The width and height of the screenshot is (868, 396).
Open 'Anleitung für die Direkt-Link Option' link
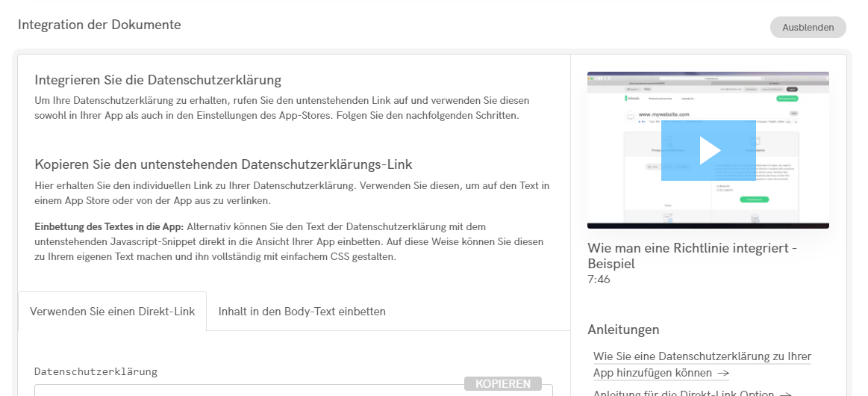click(683, 393)
